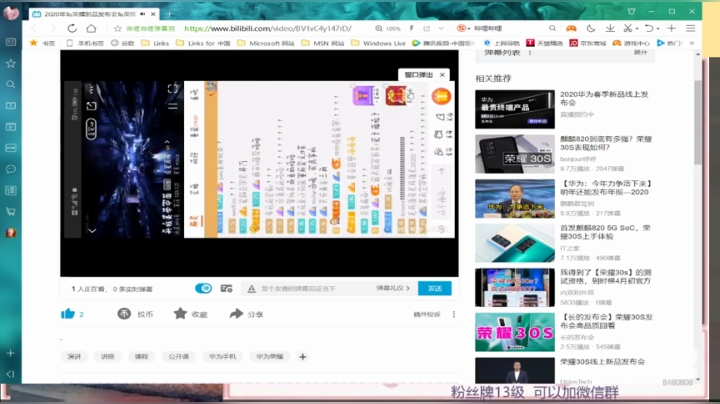Bookmark this page with the address bar star
The height and width of the screenshot is (404, 720).
coord(118,28)
